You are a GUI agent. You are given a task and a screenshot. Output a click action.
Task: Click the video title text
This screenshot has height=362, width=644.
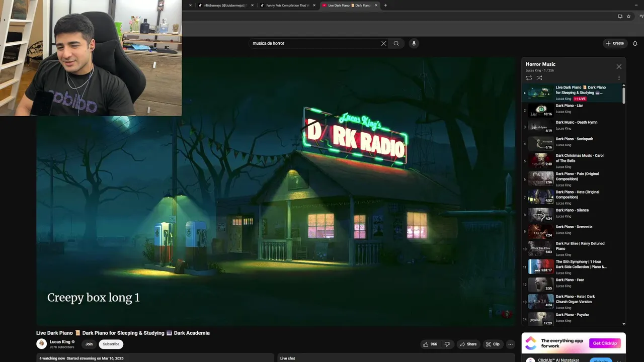pyautogui.click(x=123, y=333)
